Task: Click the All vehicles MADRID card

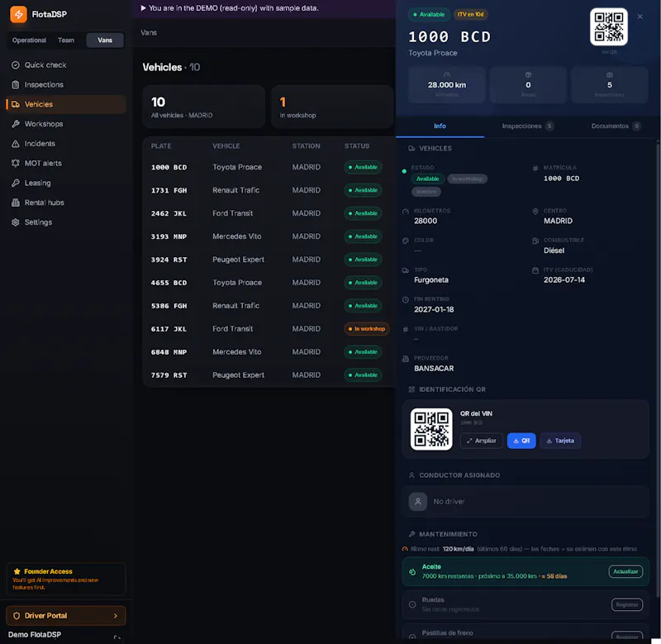Action: 203,107
